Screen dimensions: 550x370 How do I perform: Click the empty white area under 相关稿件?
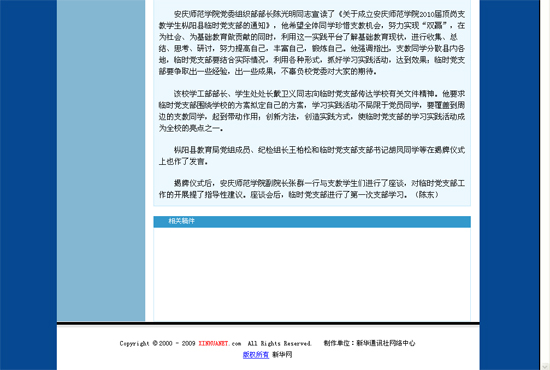click(x=312, y=274)
